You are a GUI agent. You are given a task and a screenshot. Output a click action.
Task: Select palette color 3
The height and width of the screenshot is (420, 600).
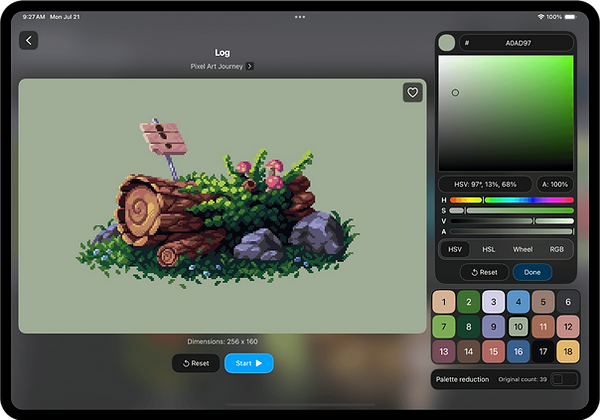coord(494,302)
